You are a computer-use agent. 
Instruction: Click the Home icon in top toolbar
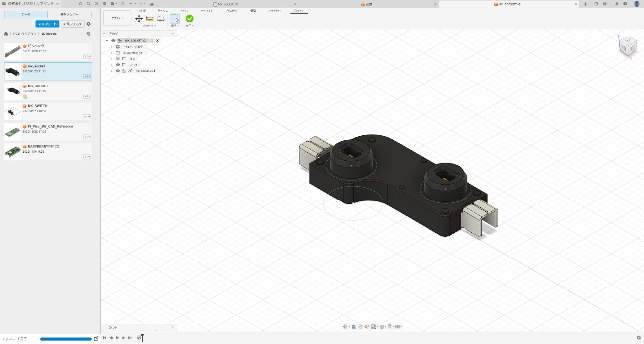pyautogui.click(x=152, y=4)
